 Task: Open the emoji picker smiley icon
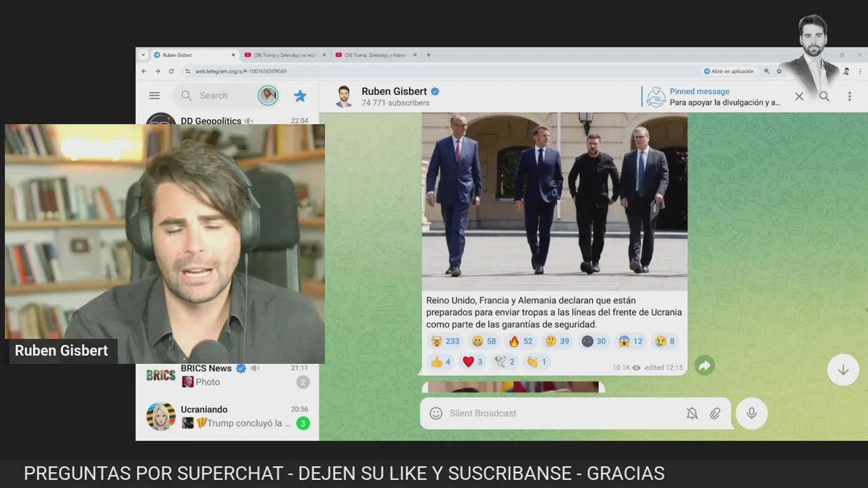[x=436, y=413]
